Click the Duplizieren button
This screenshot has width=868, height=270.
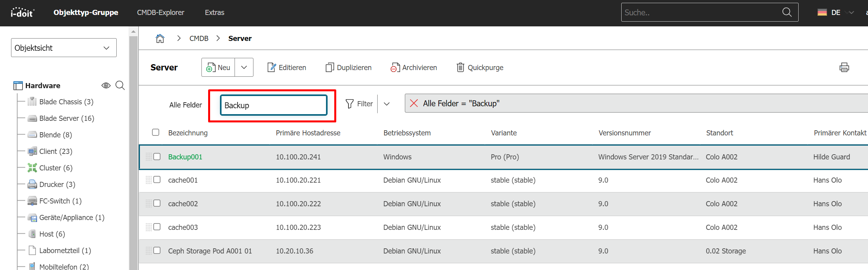349,68
